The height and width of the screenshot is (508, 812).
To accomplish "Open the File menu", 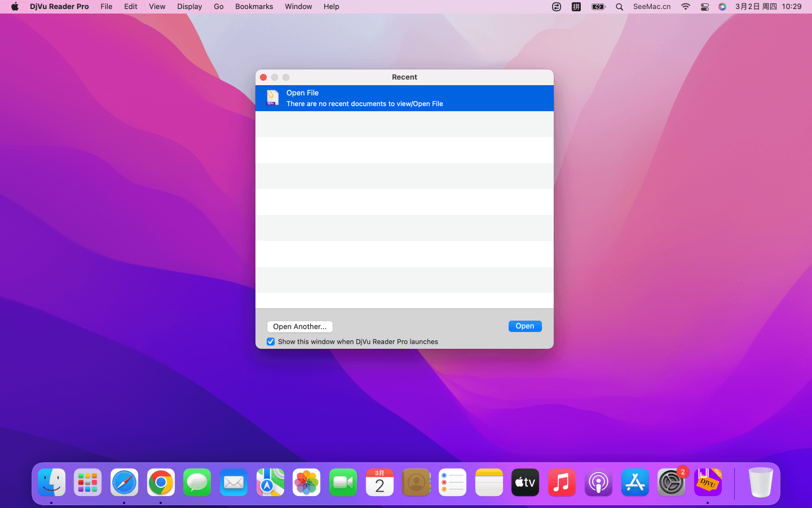I will coord(107,7).
